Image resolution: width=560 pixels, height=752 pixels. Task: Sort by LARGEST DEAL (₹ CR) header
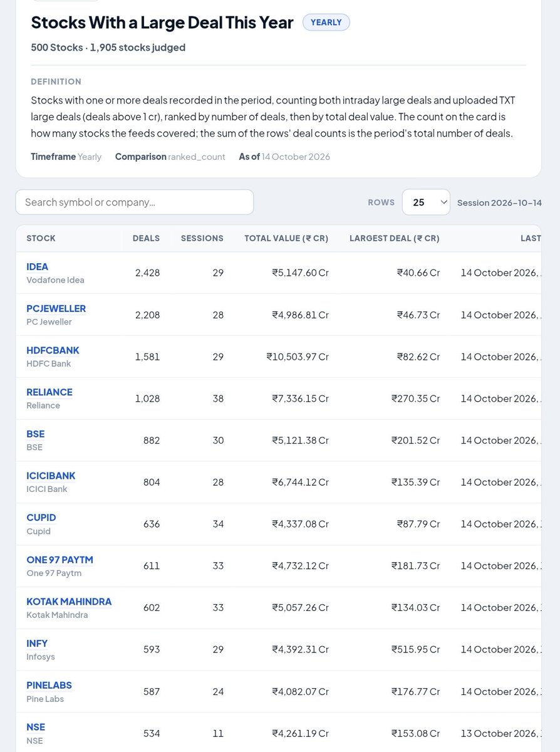395,238
